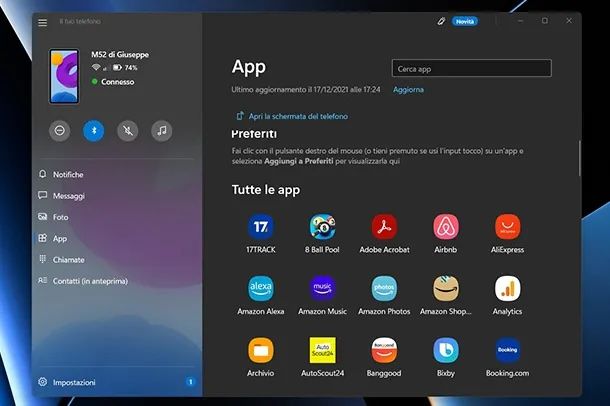Click the Impostazioni notification badge
Screen dimensions: 610x406
pos(190,382)
